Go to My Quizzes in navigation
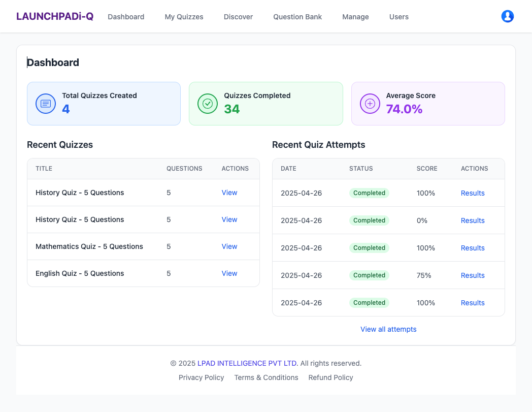This screenshot has height=412, width=532. click(x=184, y=17)
